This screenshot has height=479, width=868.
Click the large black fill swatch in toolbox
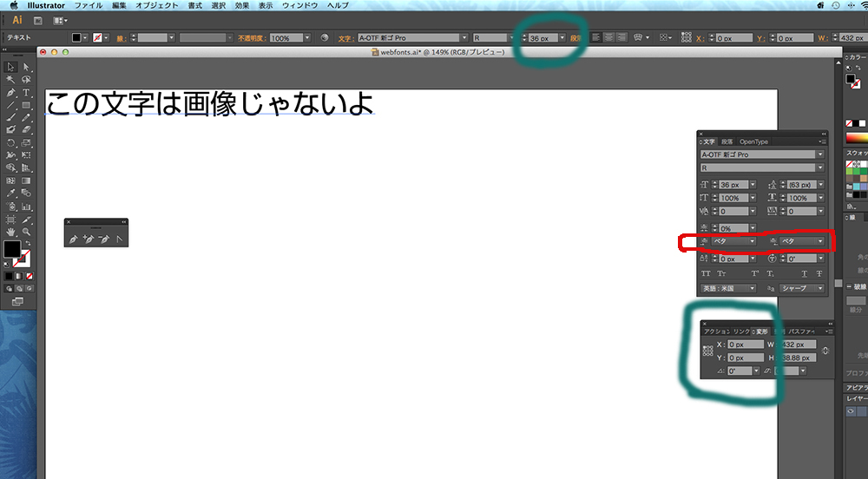point(12,249)
